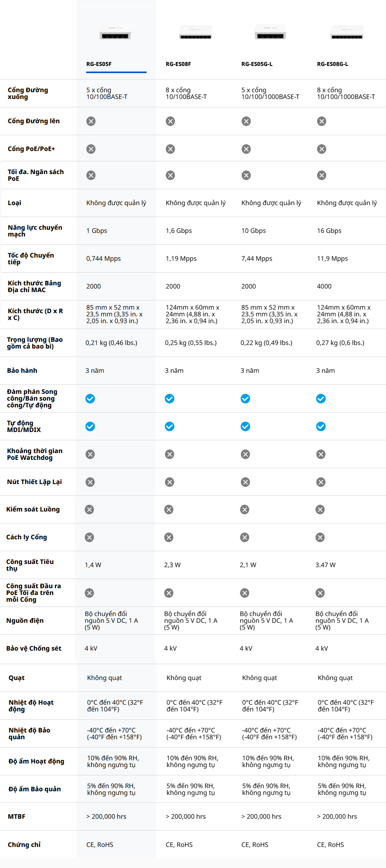Click RG-ES08G-L PoE Watchdog cross icon
Image resolution: width=386 pixels, height=868 pixels.
click(321, 454)
